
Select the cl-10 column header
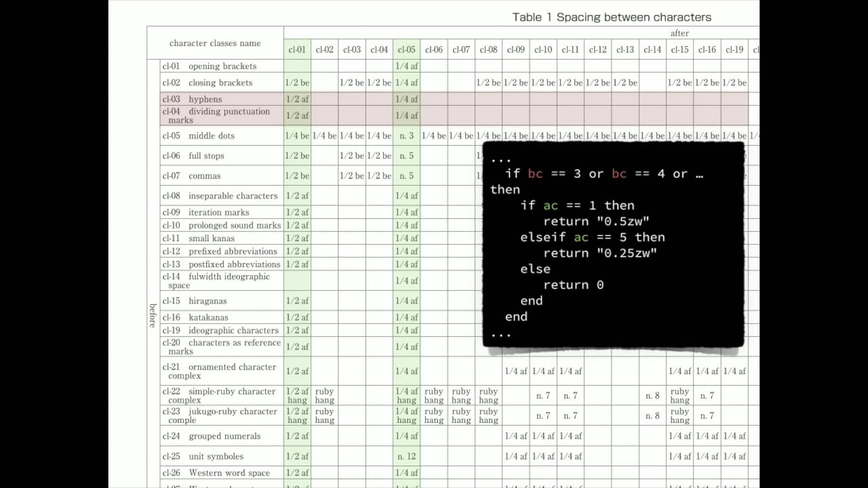click(x=543, y=49)
